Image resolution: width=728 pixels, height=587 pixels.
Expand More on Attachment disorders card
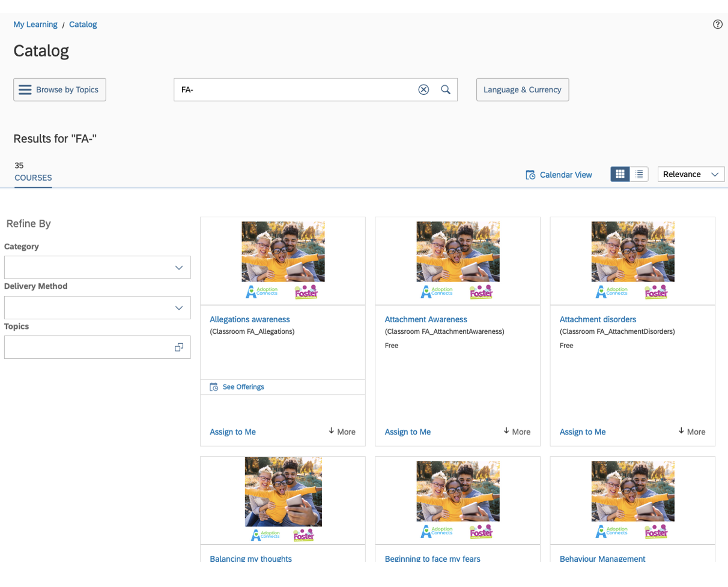[691, 432]
